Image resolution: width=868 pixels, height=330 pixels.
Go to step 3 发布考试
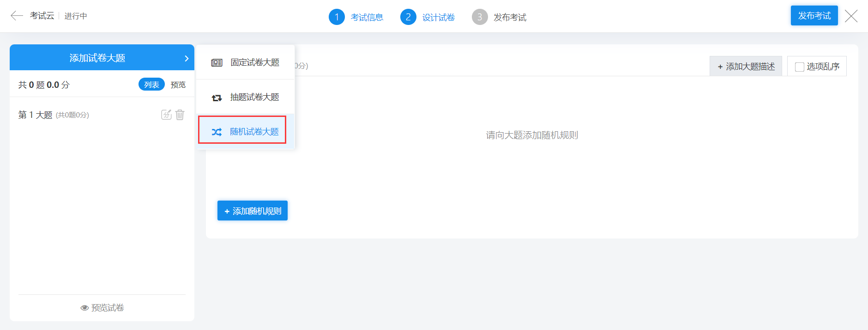(499, 17)
